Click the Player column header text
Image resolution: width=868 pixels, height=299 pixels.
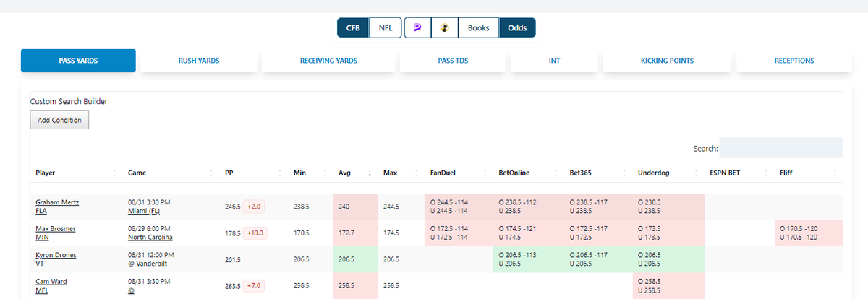pyautogui.click(x=46, y=173)
